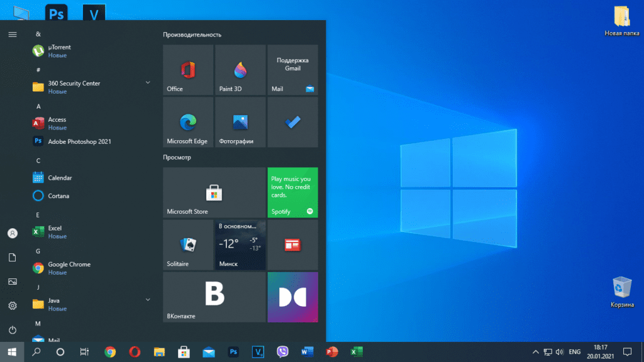Launch Excel from the app list
This screenshot has width=644, height=362.
click(92, 232)
